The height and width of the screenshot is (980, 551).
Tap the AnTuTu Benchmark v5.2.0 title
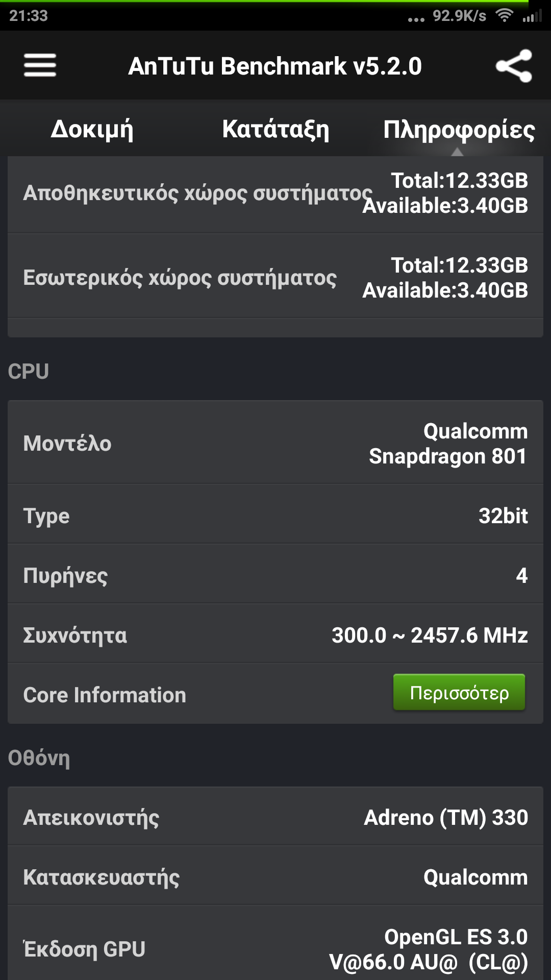point(275,66)
